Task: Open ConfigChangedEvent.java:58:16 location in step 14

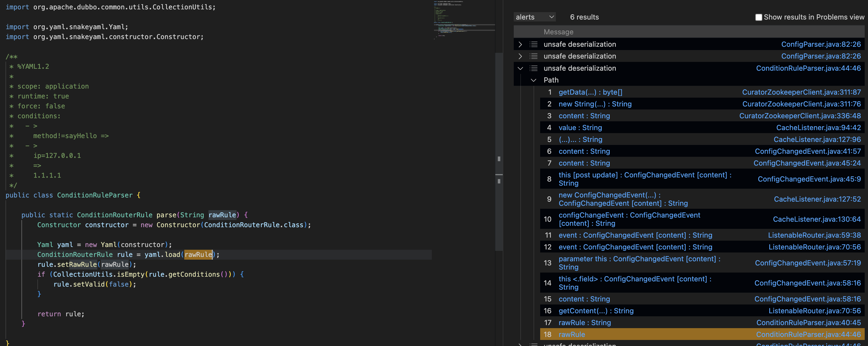Action: point(807,283)
